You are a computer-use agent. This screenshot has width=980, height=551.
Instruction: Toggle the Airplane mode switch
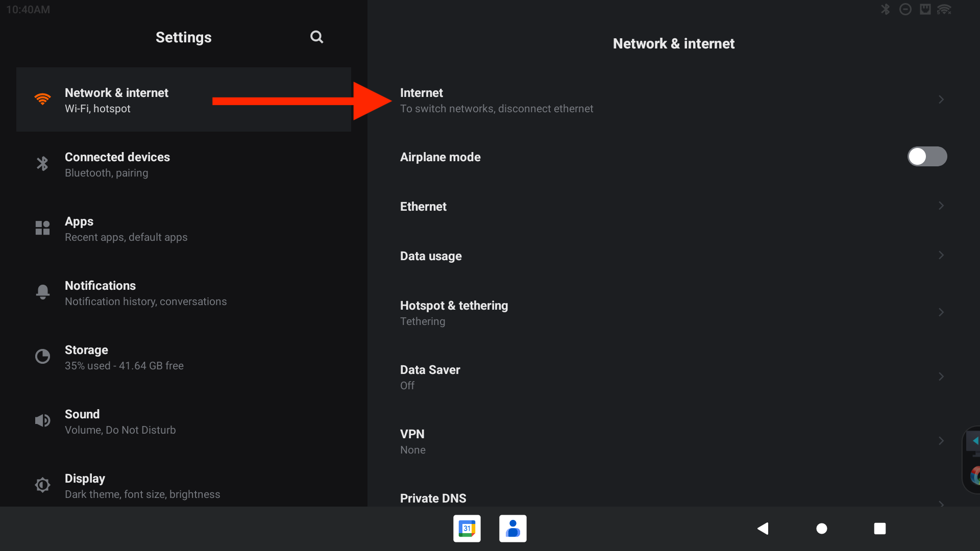click(926, 157)
